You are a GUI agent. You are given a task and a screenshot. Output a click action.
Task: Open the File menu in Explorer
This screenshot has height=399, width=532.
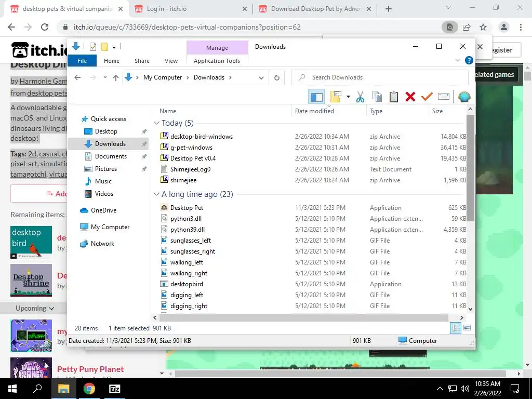click(82, 61)
